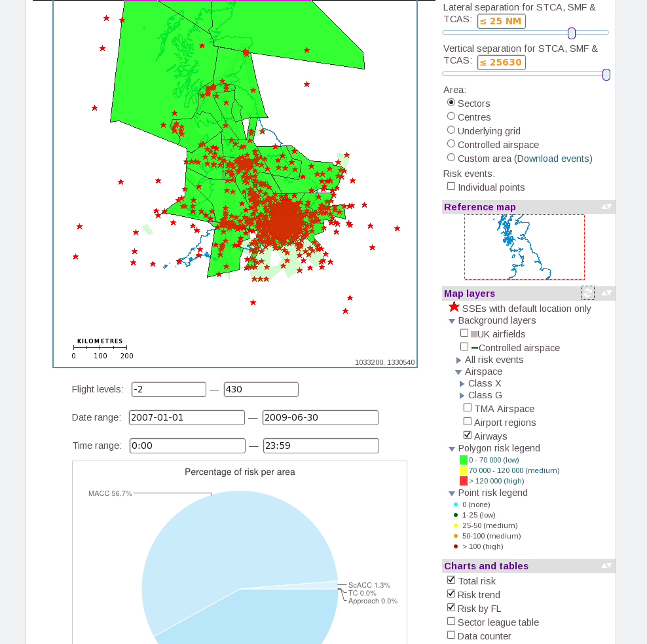Uncheck the Total risk chart checkbox
The width and height of the screenshot is (647, 644).
tap(451, 580)
